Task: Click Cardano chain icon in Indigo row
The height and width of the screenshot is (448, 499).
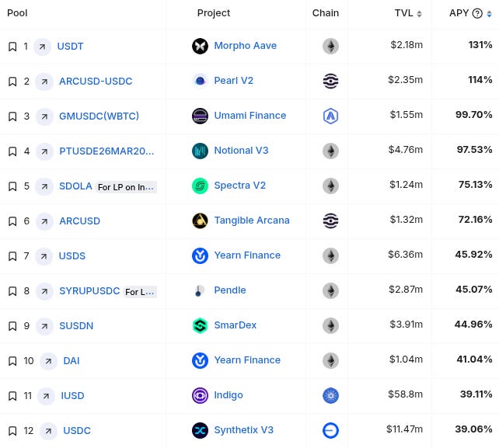Action: click(x=330, y=395)
